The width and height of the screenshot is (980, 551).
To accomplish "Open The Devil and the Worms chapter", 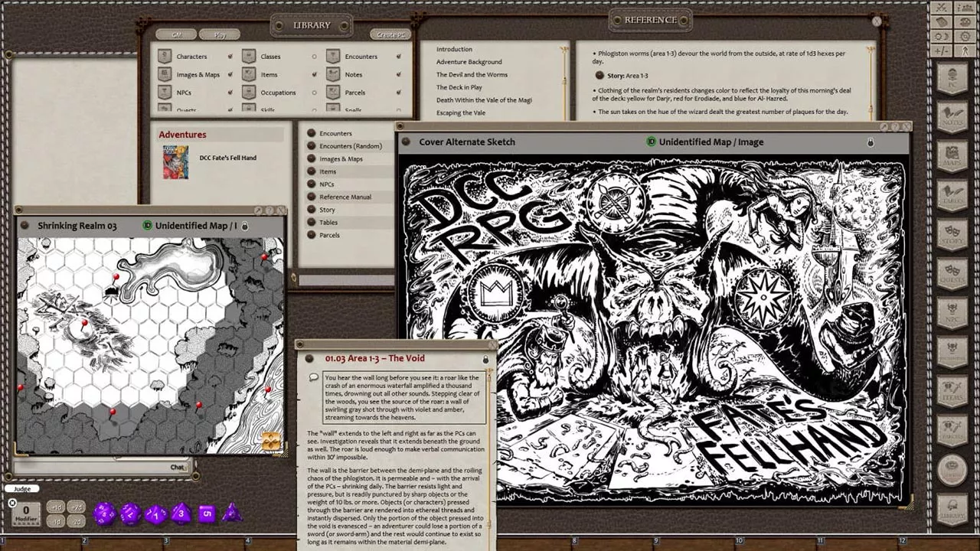I will coord(472,75).
